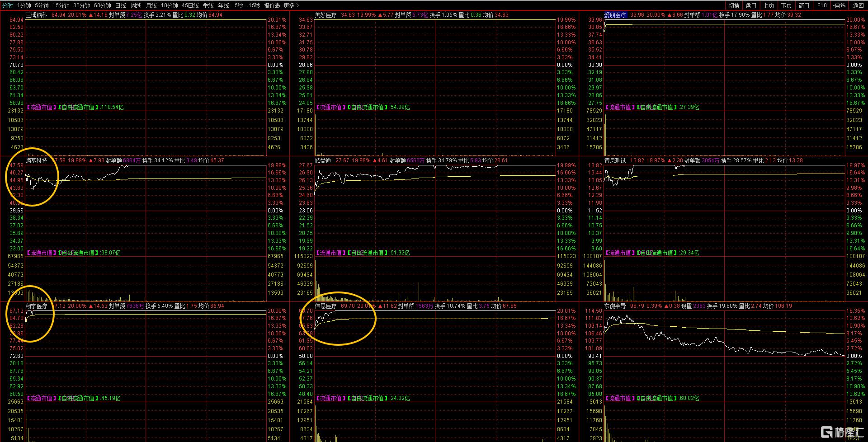Select the 熵基科技 stock title
Screen dimensions: 868x442
click(x=36, y=160)
